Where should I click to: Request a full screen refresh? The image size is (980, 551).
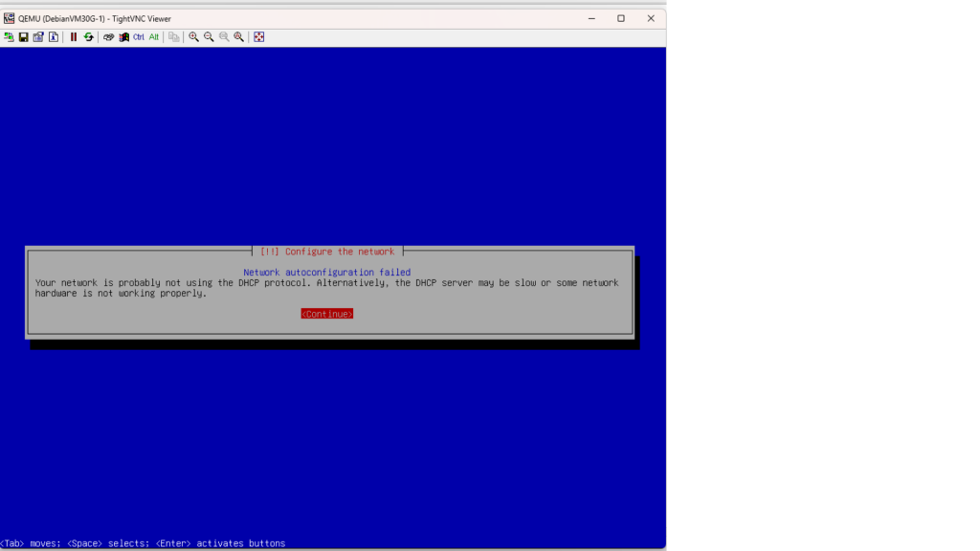89,37
